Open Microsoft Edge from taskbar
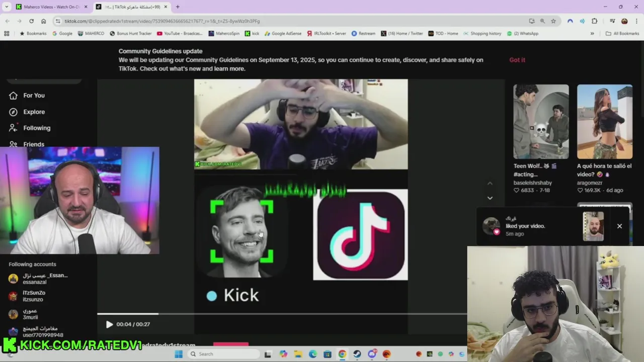 coord(312,354)
